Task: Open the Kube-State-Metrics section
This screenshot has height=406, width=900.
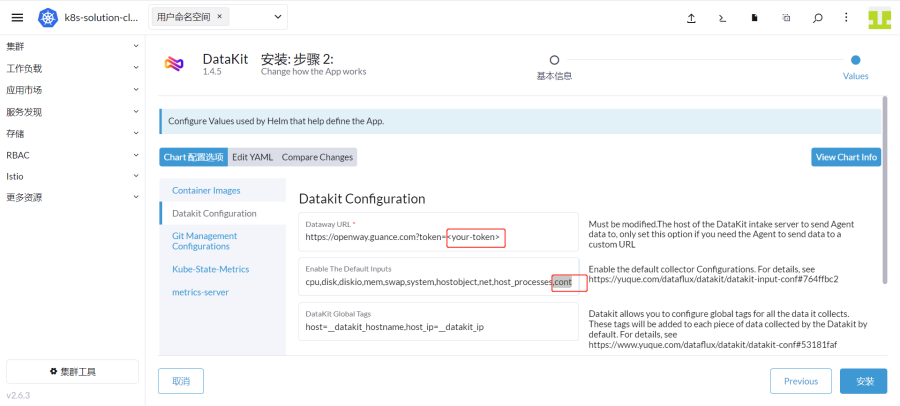Action: click(223, 269)
